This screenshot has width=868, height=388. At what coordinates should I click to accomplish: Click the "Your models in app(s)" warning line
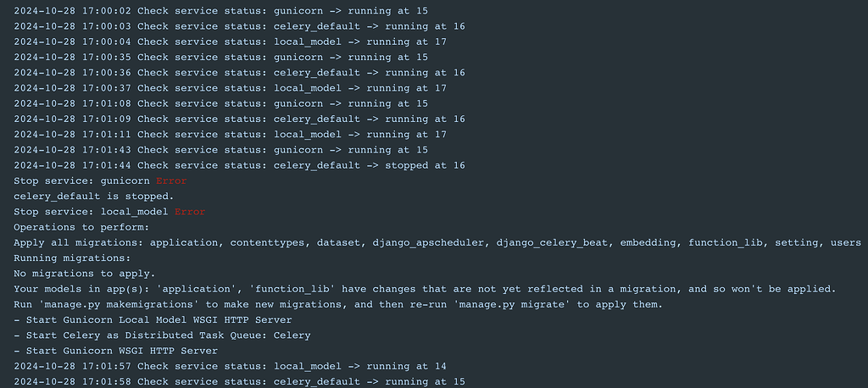pos(425,289)
